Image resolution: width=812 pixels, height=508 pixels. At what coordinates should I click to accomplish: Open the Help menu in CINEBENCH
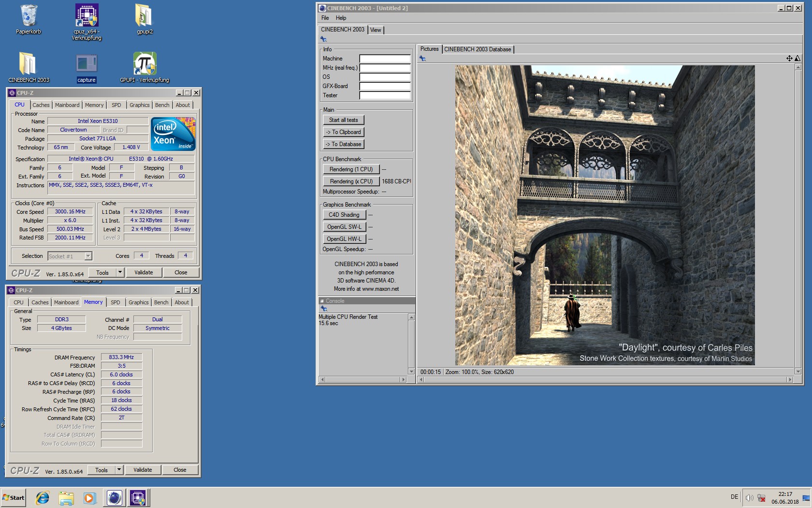pyautogui.click(x=341, y=18)
